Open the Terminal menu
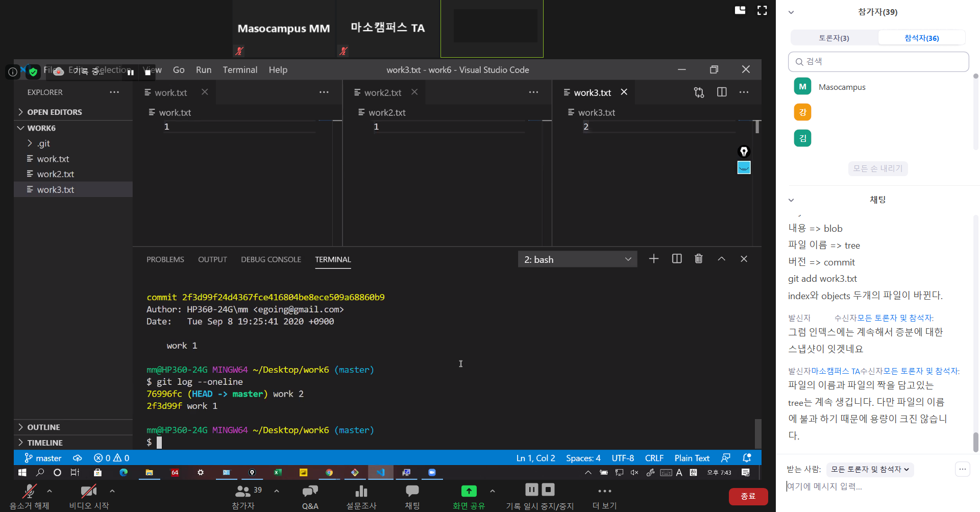980x512 pixels. [239, 70]
